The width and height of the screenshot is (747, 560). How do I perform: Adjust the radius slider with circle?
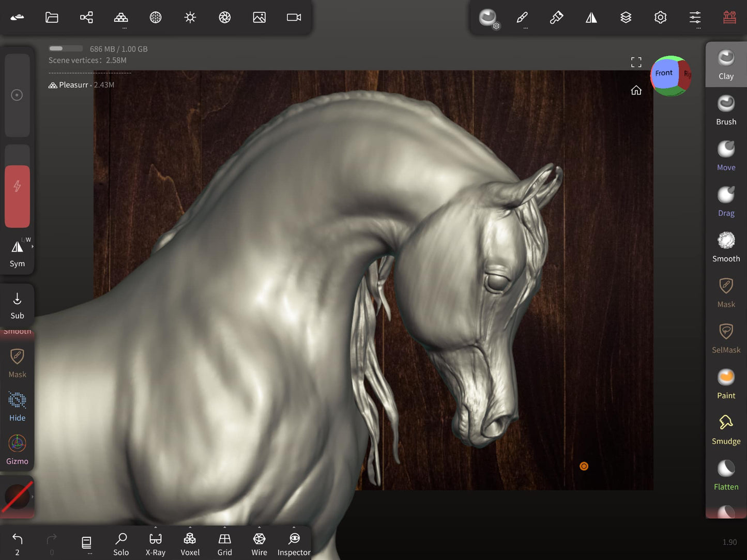pos(17,95)
